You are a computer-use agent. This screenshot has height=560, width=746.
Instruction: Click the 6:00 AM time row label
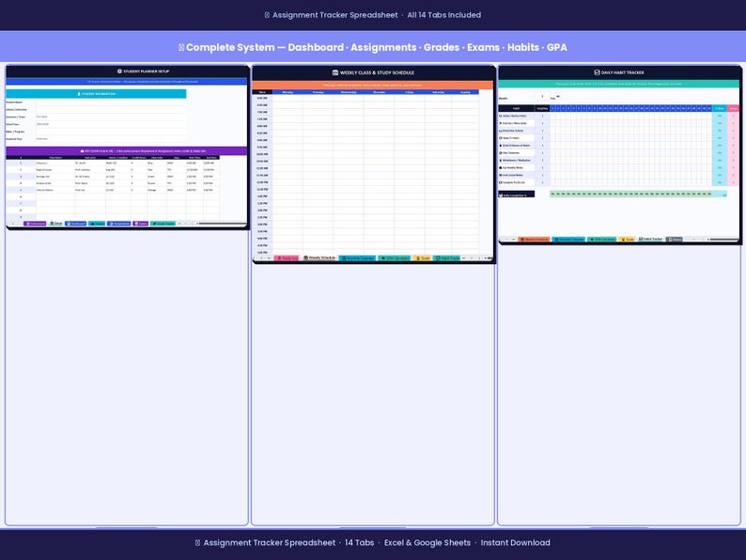click(262, 98)
